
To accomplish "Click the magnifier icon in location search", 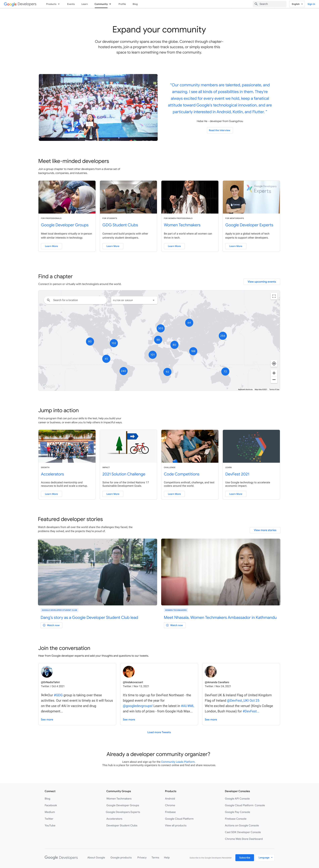I will click(49, 300).
